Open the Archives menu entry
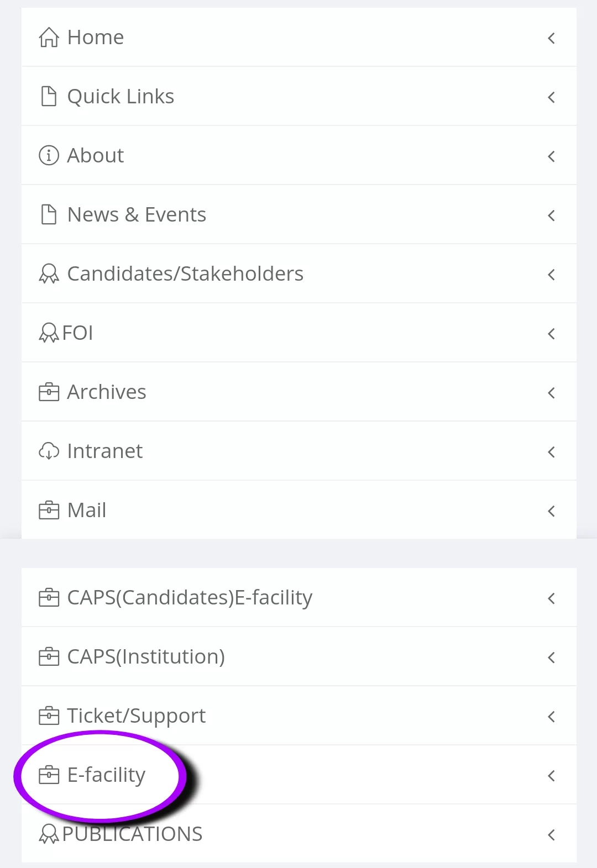The height and width of the screenshot is (868, 597). pyautogui.click(x=107, y=392)
